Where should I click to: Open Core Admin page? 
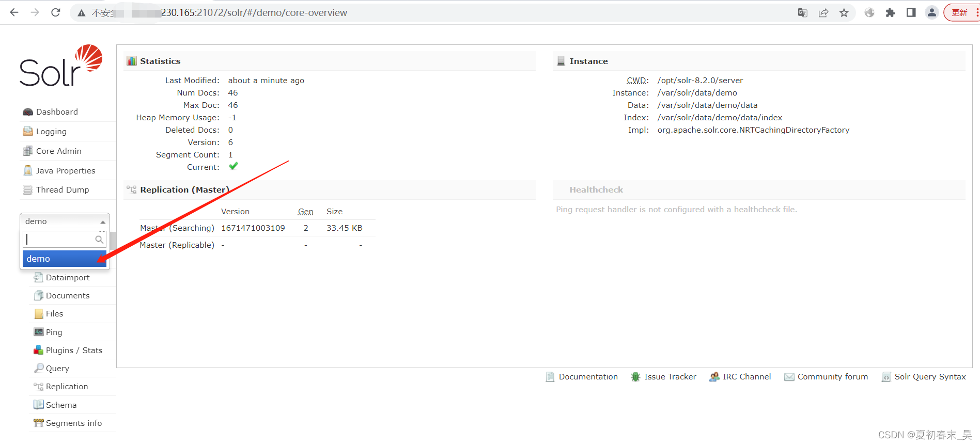coord(59,151)
